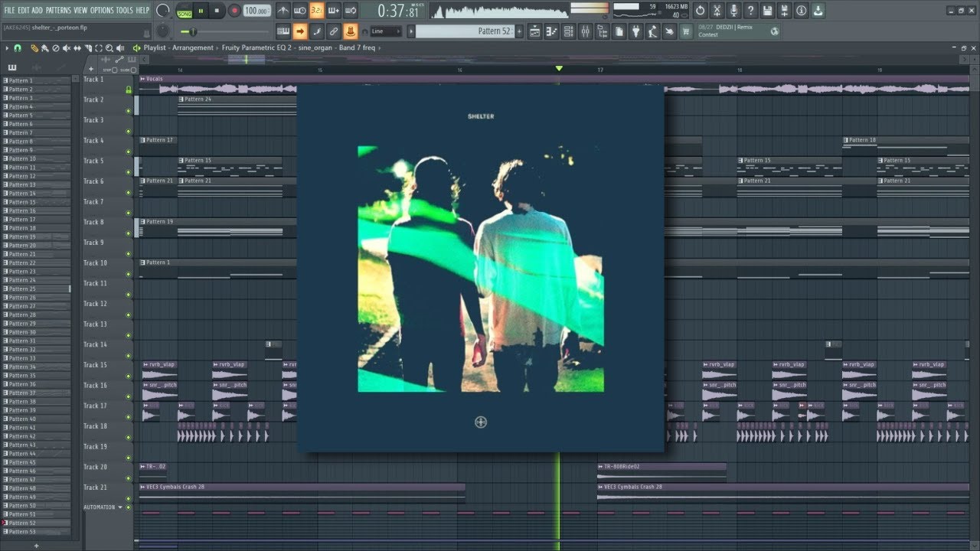The height and width of the screenshot is (551, 980).
Task: Select the playlist pencil draw tool
Action: (x=34, y=48)
